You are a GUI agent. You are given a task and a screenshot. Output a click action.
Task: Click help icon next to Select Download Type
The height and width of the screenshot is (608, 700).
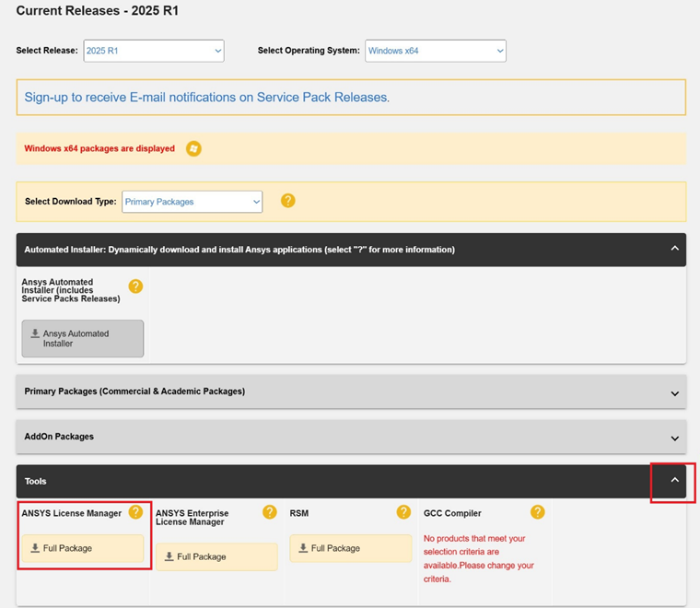[287, 201]
